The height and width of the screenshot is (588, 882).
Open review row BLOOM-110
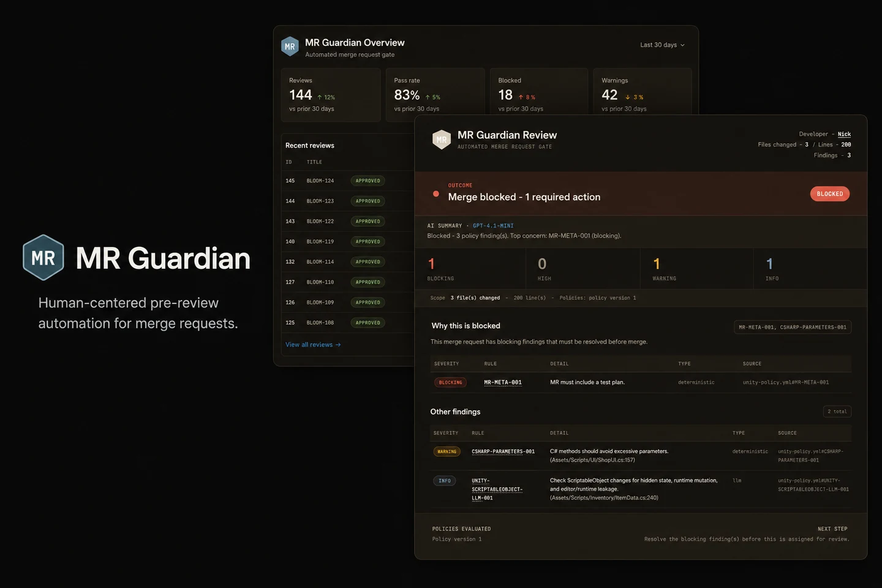[348, 282]
